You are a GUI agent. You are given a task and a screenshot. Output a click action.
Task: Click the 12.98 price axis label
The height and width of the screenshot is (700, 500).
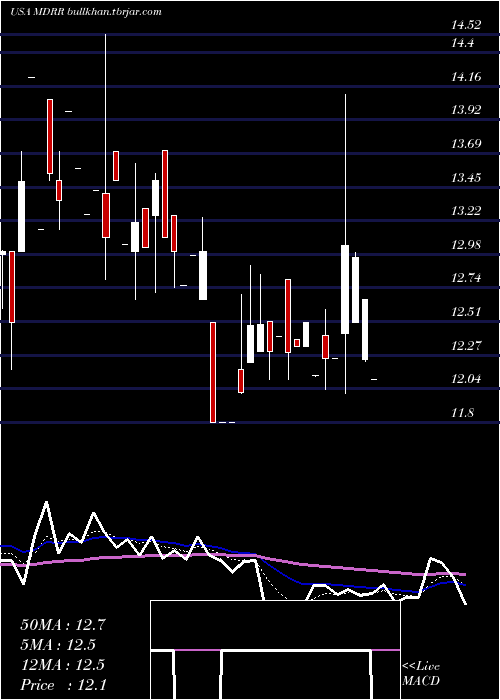point(466,245)
